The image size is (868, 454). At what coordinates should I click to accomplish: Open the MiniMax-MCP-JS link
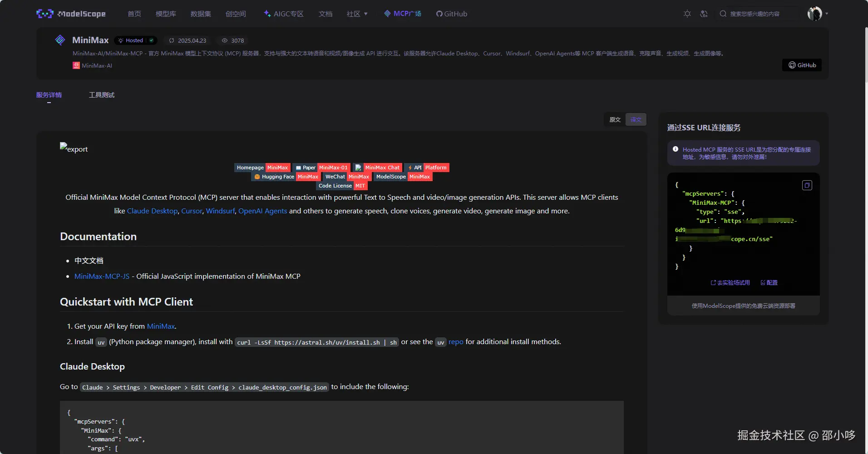102,276
